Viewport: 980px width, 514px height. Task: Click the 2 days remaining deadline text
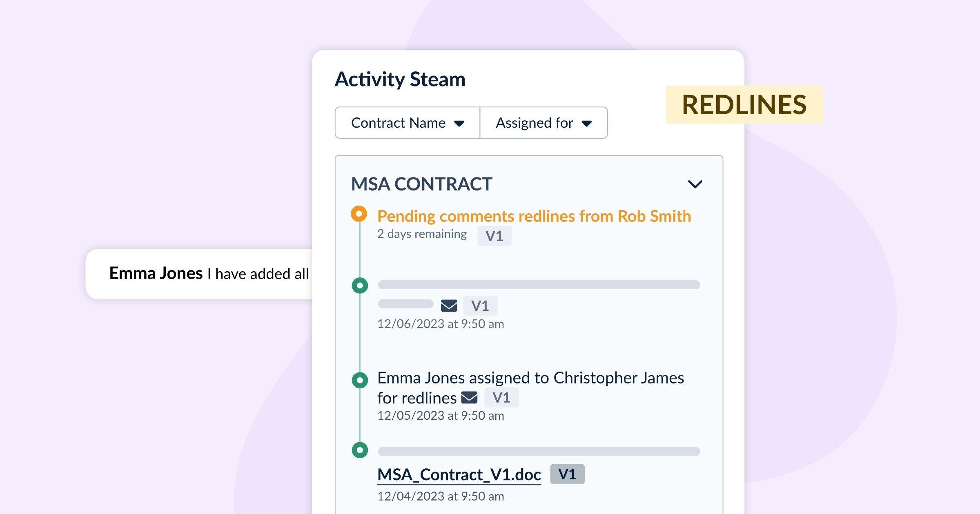421,234
